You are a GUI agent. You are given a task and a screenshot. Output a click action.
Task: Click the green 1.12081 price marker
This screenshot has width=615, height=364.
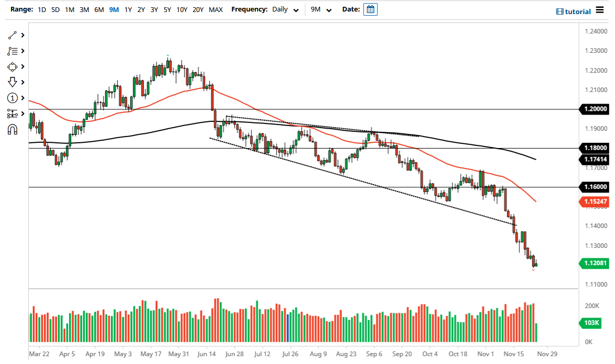coord(596,264)
